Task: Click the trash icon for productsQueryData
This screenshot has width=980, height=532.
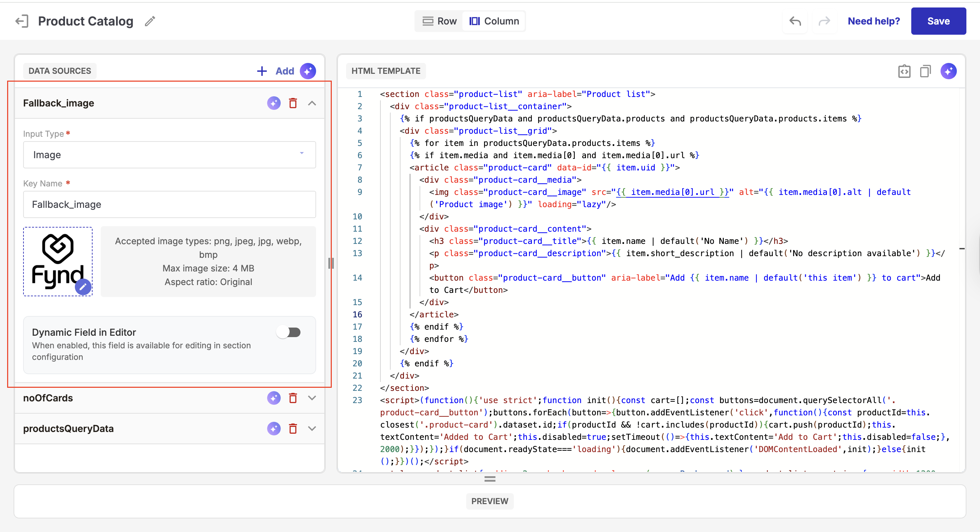Action: [293, 429]
